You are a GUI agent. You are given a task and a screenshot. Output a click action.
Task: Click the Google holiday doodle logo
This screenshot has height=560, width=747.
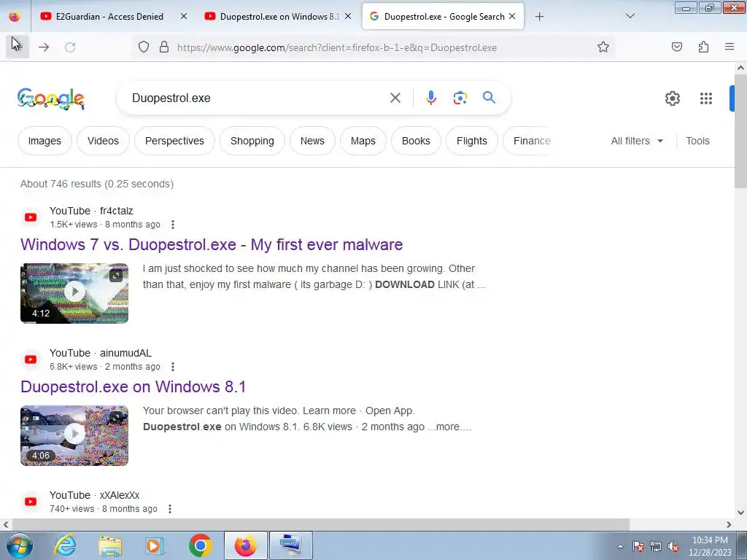pyautogui.click(x=51, y=98)
